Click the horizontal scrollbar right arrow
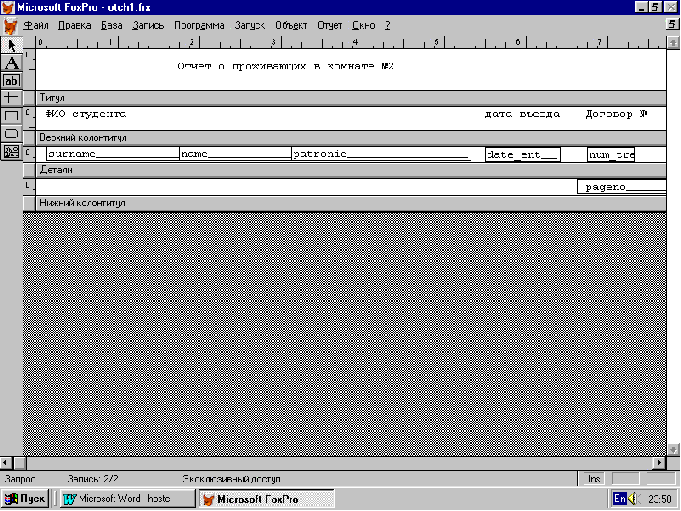Viewport: 681px width, 511px height. tap(659, 463)
